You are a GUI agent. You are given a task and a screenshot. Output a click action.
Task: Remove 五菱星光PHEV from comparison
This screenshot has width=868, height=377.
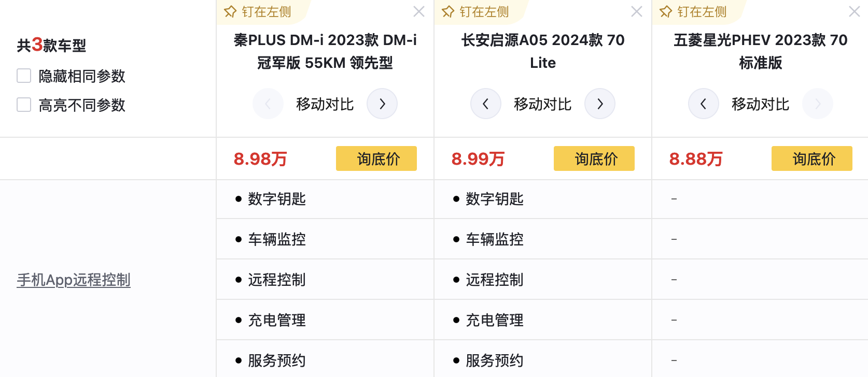pyautogui.click(x=854, y=11)
